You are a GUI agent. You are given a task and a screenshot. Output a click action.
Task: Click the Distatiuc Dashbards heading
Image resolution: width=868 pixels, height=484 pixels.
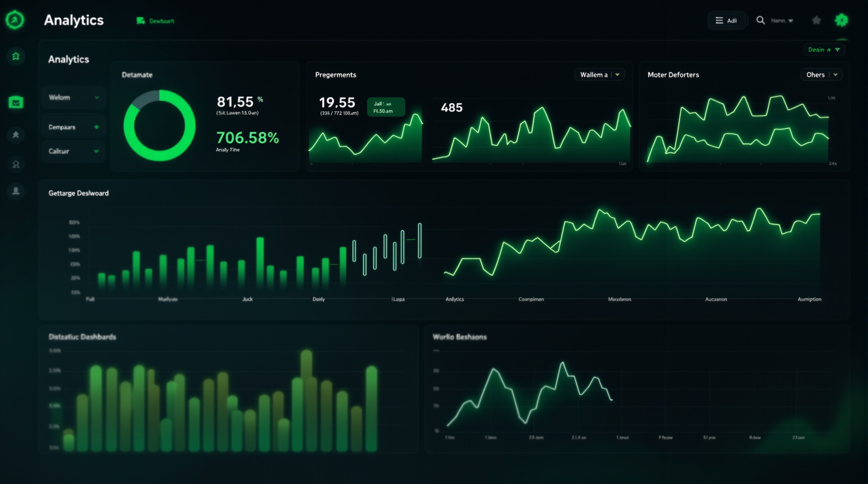82,337
